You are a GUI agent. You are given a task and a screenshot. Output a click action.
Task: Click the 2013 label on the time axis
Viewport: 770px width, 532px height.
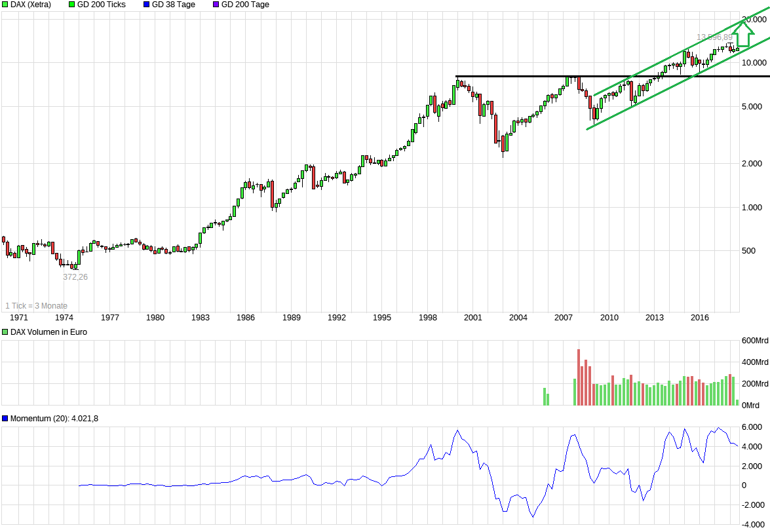(x=654, y=318)
